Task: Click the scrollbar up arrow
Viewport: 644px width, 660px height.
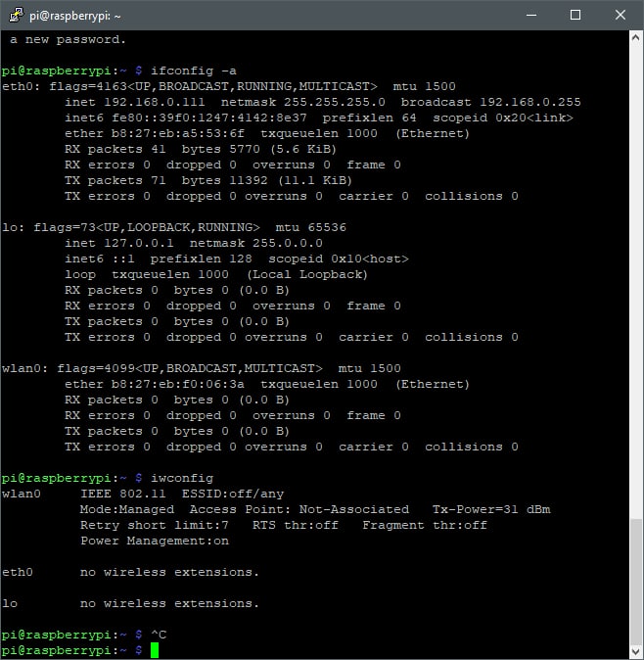Action: (x=636, y=38)
